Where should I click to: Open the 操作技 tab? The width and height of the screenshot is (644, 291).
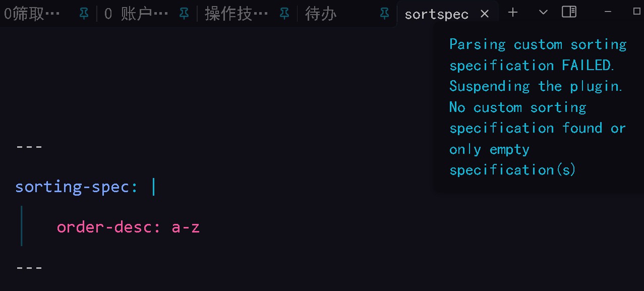pyautogui.click(x=237, y=14)
